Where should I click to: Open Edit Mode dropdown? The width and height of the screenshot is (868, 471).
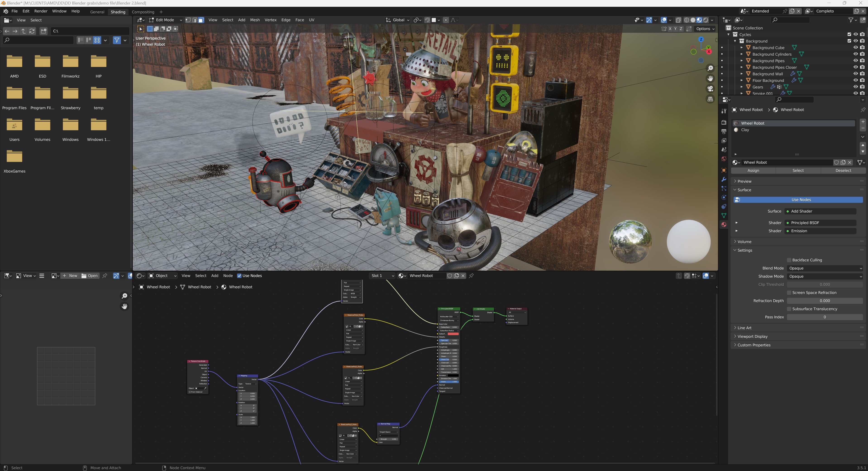point(165,20)
